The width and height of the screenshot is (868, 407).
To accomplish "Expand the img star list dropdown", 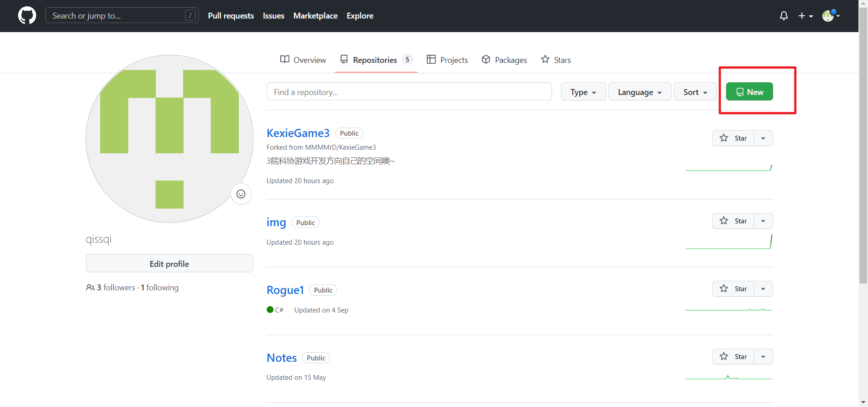I will click(x=764, y=221).
